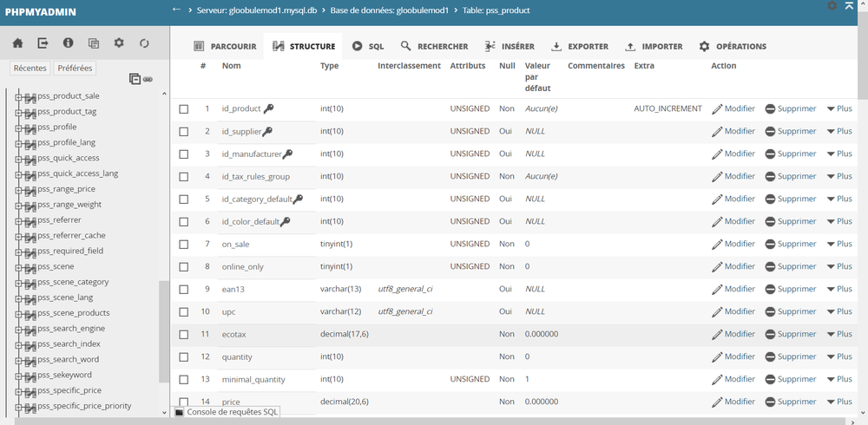Open navigation panel settings gear icon
This screenshot has height=425, width=868.
coord(119,43)
